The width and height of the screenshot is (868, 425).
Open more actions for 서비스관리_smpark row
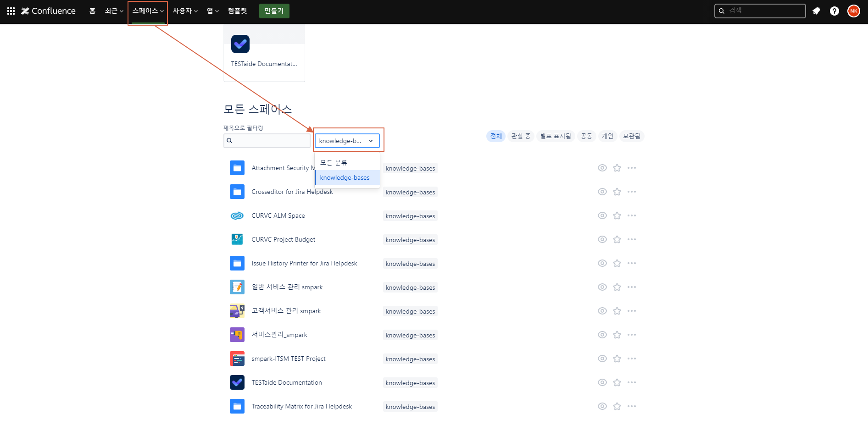pyautogui.click(x=632, y=335)
